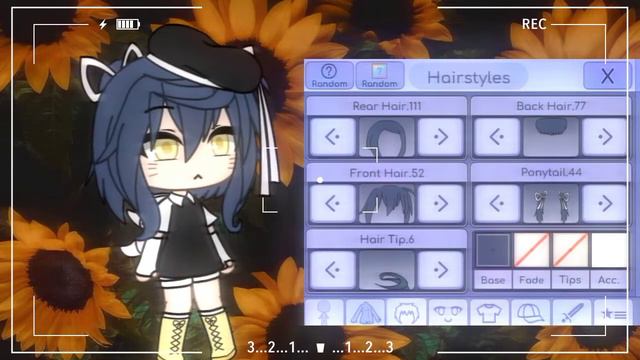Click the Tips label button
This screenshot has height=360, width=640.
point(570,280)
